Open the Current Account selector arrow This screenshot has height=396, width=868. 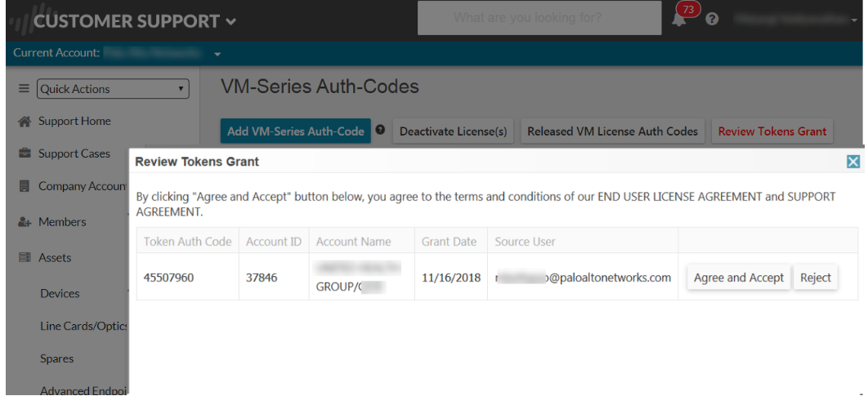218,55
